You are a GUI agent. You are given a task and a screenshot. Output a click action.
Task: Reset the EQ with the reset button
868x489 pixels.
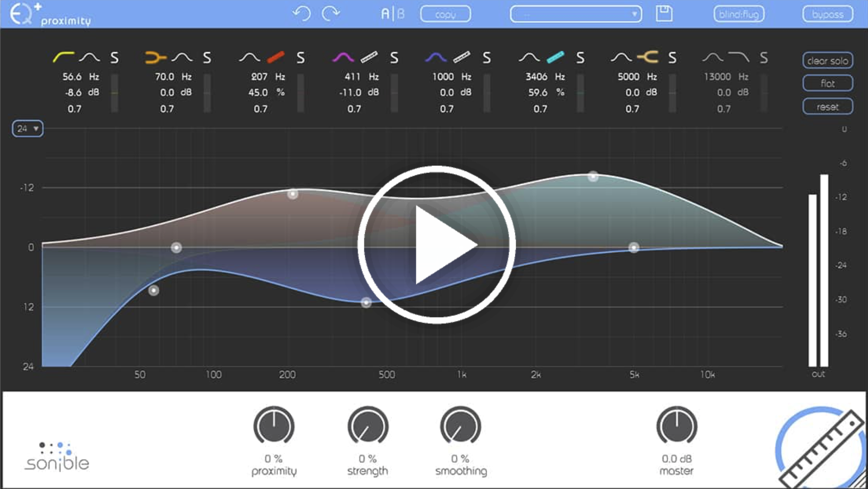coord(827,107)
